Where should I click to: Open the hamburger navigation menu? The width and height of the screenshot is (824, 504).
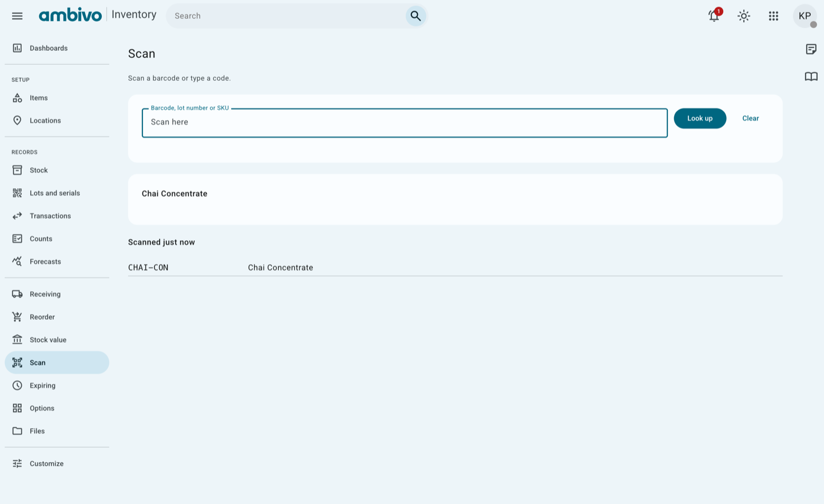17,16
